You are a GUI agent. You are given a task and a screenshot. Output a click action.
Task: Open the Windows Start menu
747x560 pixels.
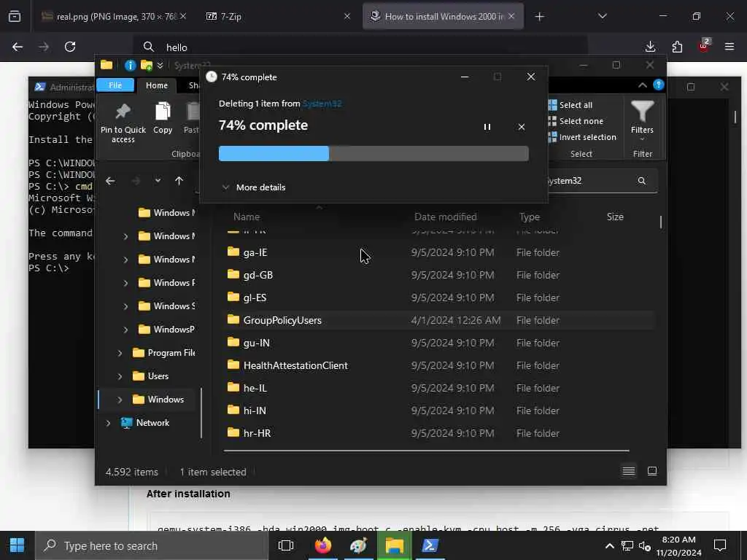(x=18, y=545)
